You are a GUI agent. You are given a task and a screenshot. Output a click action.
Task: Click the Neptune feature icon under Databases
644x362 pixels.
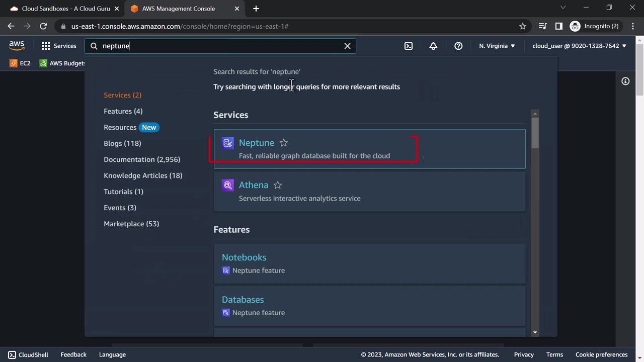(226, 313)
